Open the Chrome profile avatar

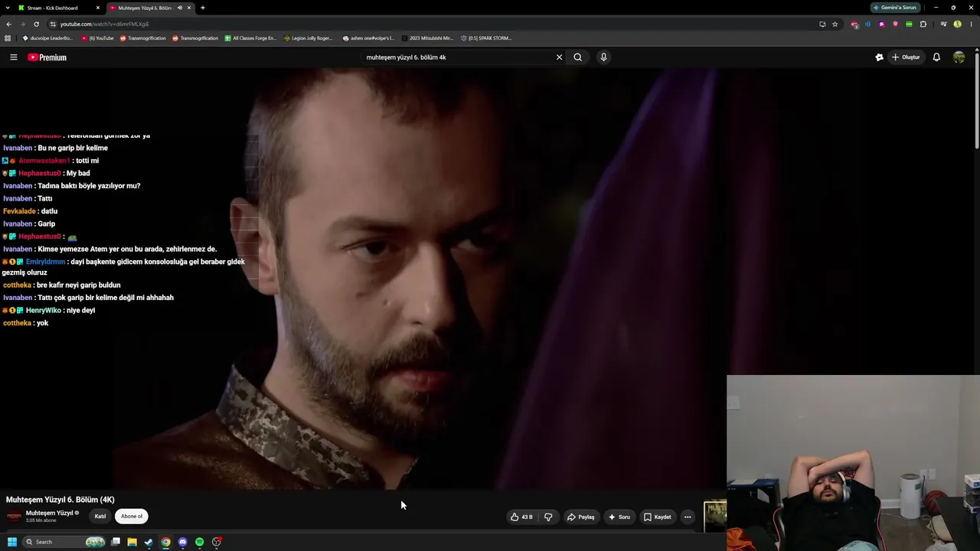(957, 24)
